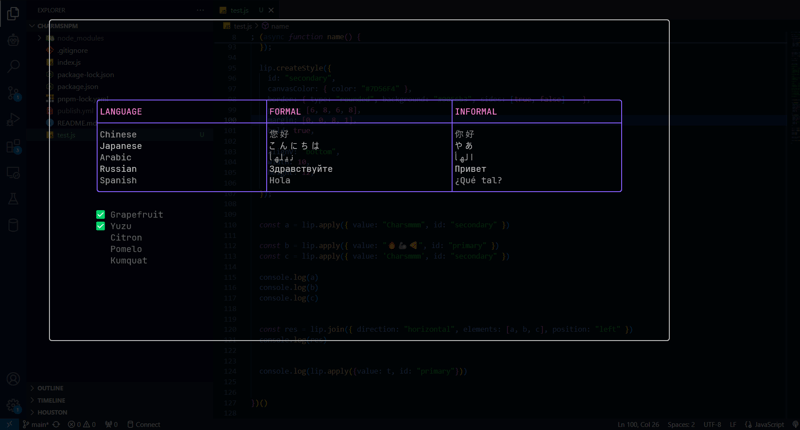Uncheck the Yuzu checkbox
Image resolution: width=800 pixels, height=430 pixels.
[101, 226]
